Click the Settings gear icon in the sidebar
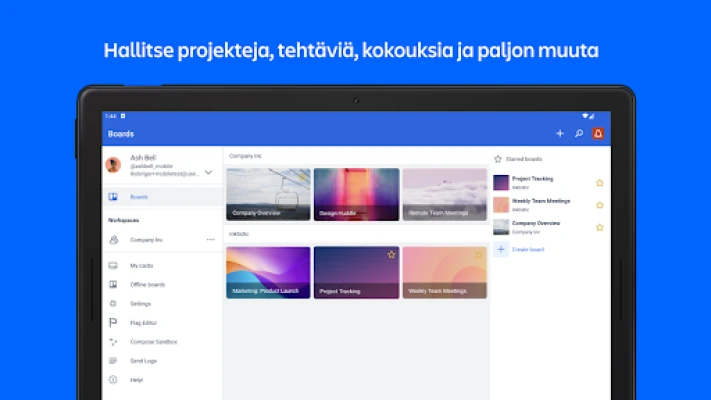This screenshot has width=711, height=400. pos(113,303)
